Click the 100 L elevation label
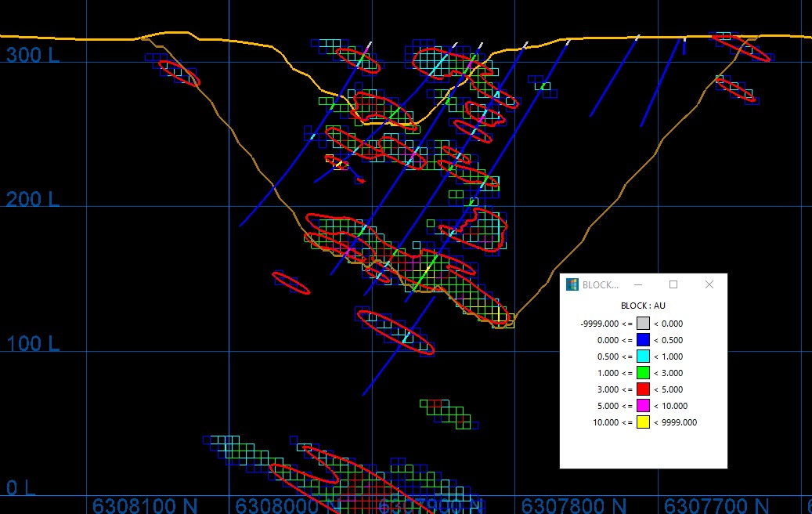Viewport: 812px width, 514px height. tap(33, 343)
